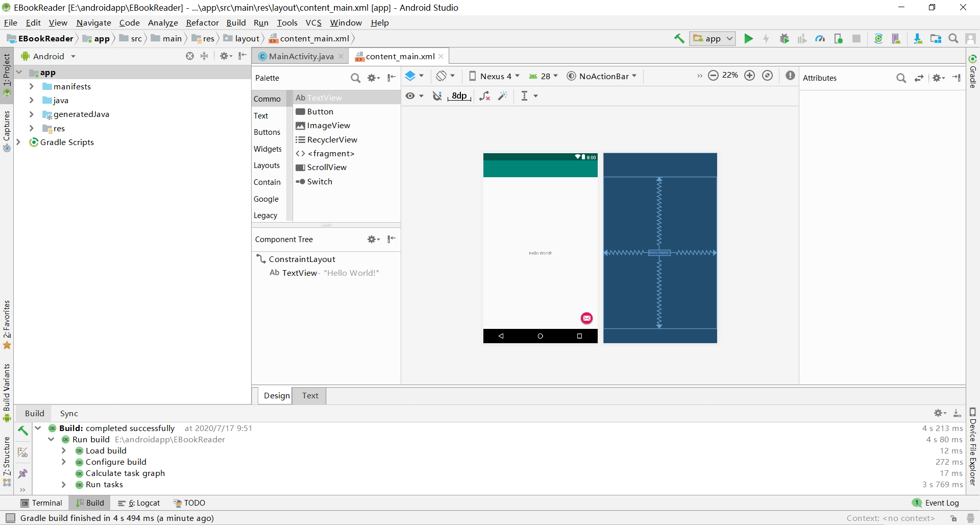Hide the Palette panel

pos(391,78)
